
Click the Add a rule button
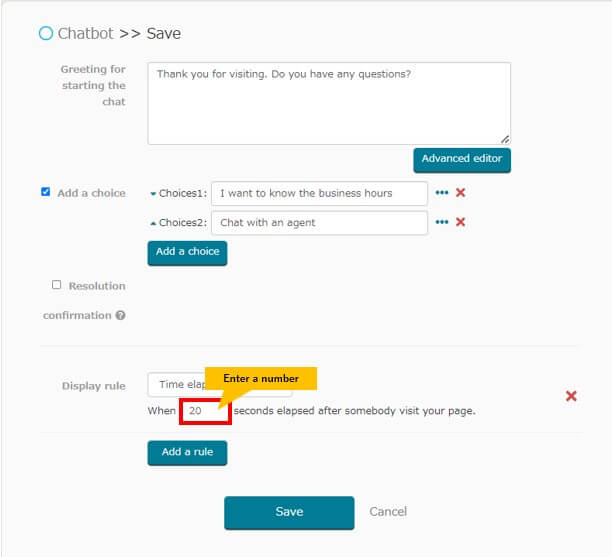[x=187, y=453]
